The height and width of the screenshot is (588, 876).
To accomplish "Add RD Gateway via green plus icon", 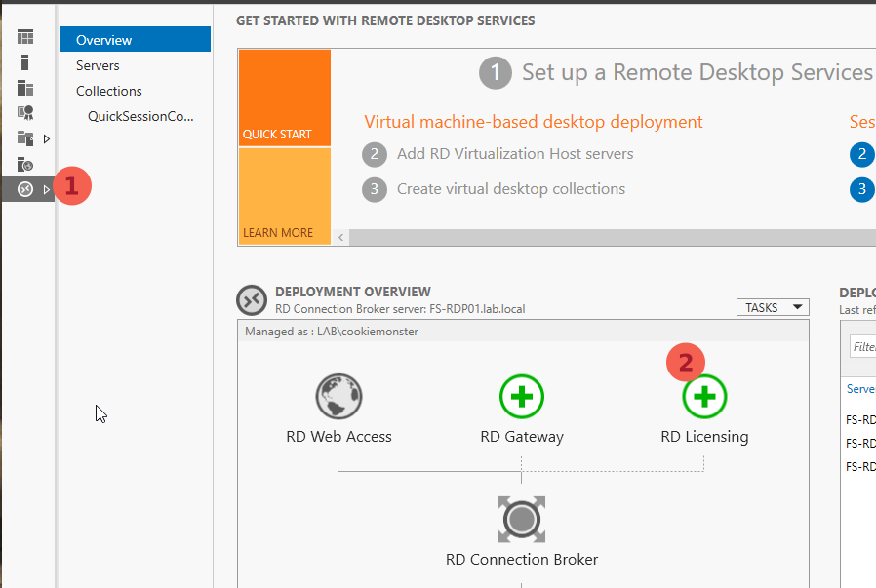I will tap(522, 397).
